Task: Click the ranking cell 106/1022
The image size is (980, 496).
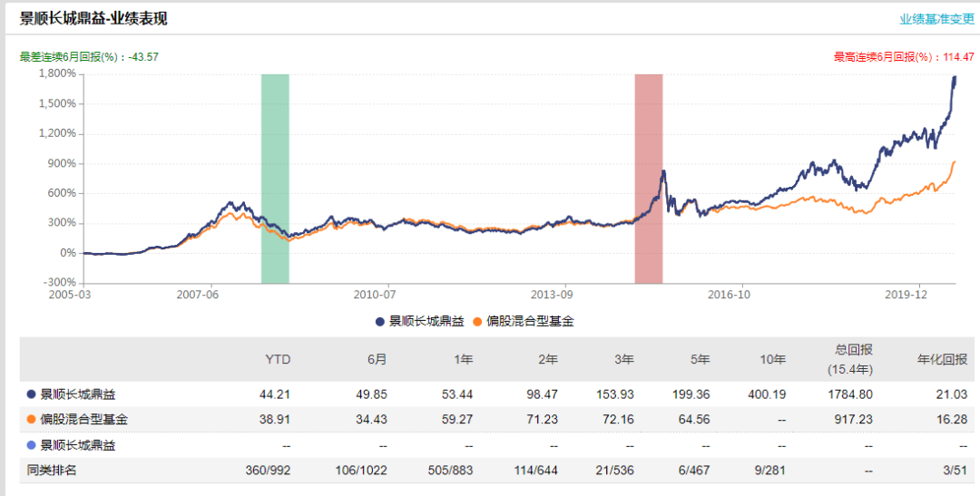Action: (x=360, y=470)
